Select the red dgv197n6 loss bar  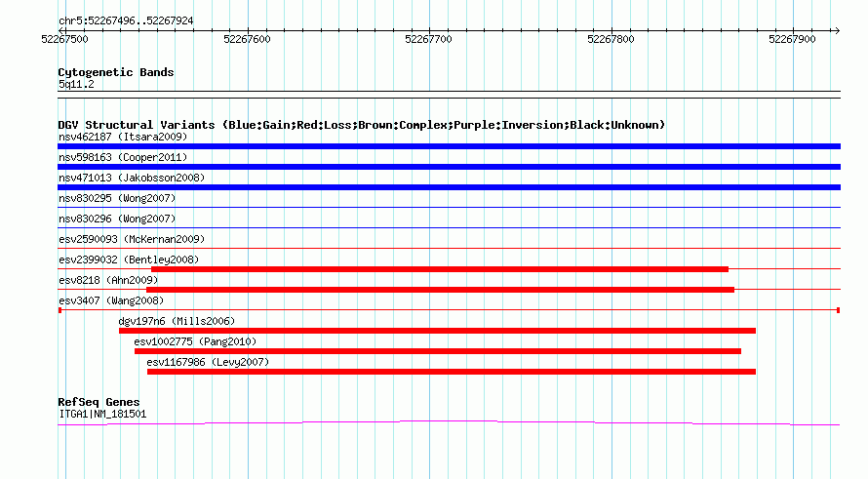(x=437, y=331)
